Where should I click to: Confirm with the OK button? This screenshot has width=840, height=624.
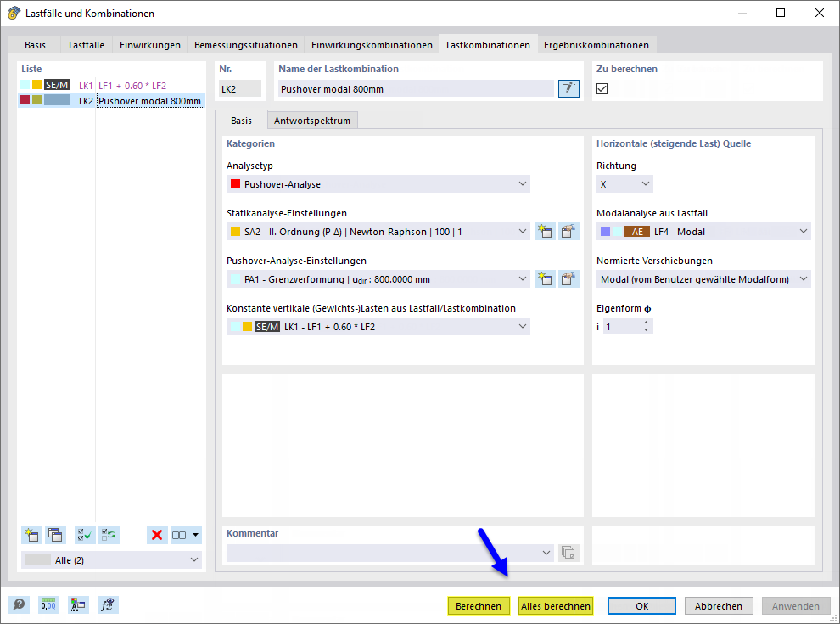[x=641, y=606]
